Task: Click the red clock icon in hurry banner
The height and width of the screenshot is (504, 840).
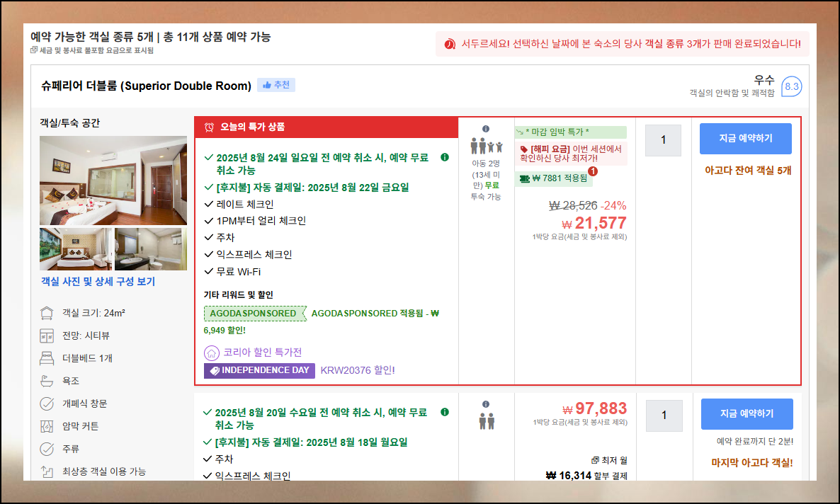Action: (x=450, y=44)
